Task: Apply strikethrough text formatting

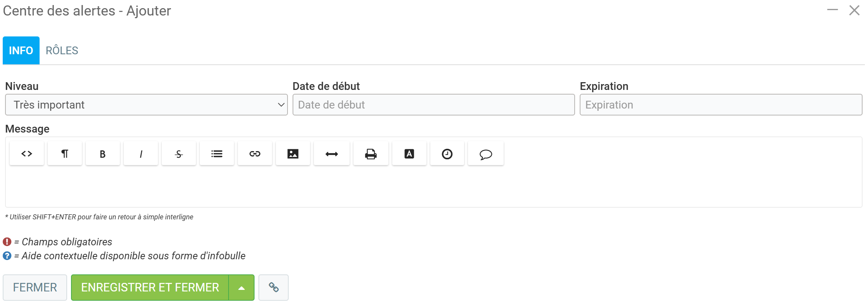Action: [179, 154]
